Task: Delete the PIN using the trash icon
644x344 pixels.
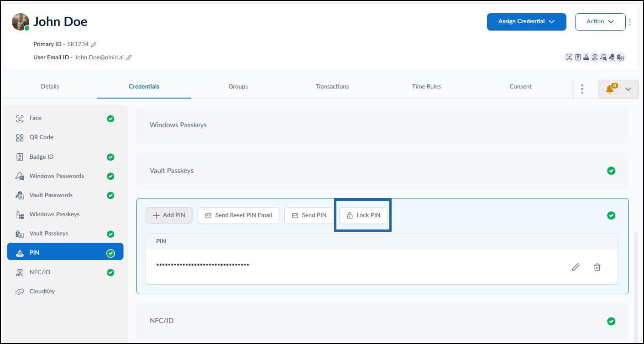Action: coord(597,267)
